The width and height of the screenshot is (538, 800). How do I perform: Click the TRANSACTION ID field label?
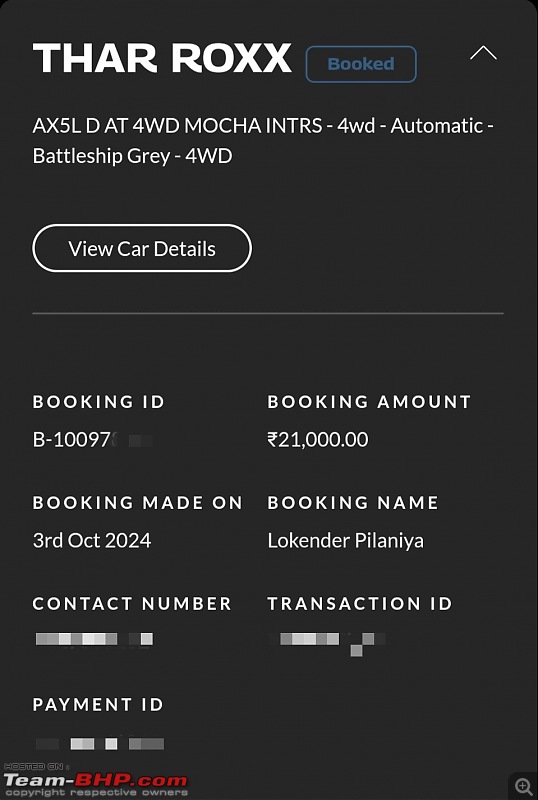pos(360,604)
